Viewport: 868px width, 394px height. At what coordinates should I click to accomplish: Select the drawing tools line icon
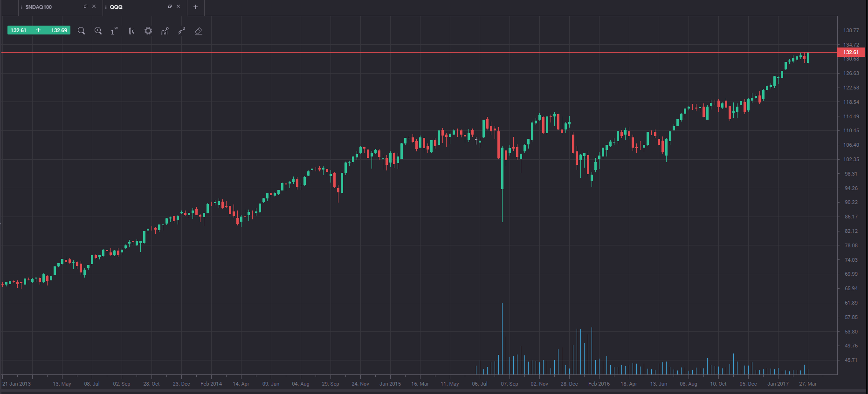click(182, 31)
